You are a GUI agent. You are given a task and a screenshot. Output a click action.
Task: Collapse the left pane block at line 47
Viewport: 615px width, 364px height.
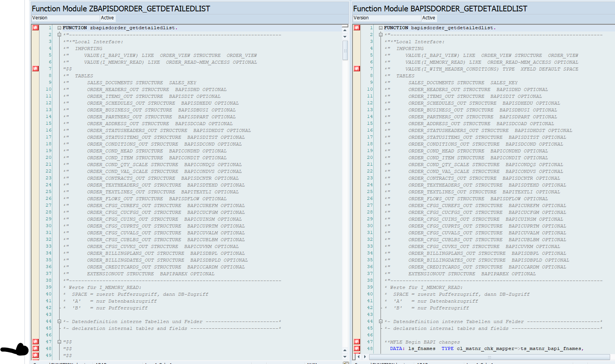pyautogui.click(x=60, y=342)
